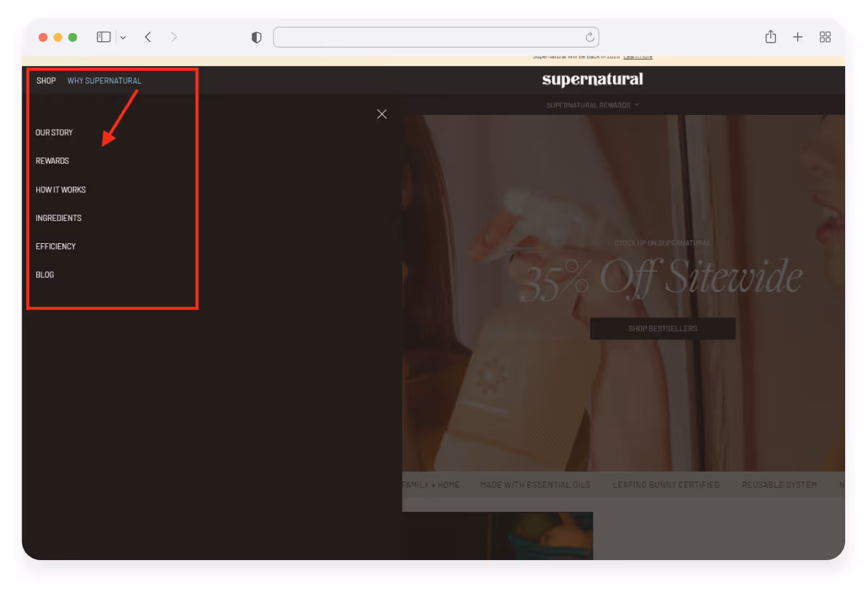Select the WHY SUPERNATURAL menu tab
Image resolution: width=868 pixels, height=602 pixels.
point(104,81)
